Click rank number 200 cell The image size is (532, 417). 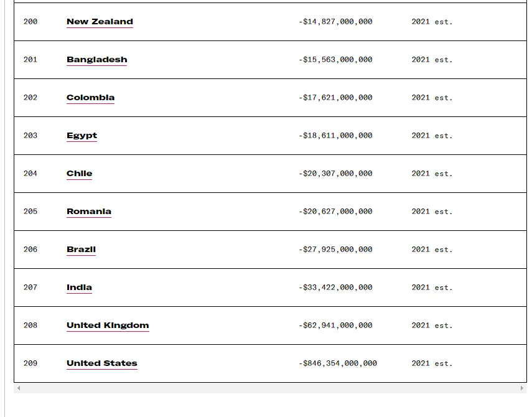pyautogui.click(x=30, y=22)
